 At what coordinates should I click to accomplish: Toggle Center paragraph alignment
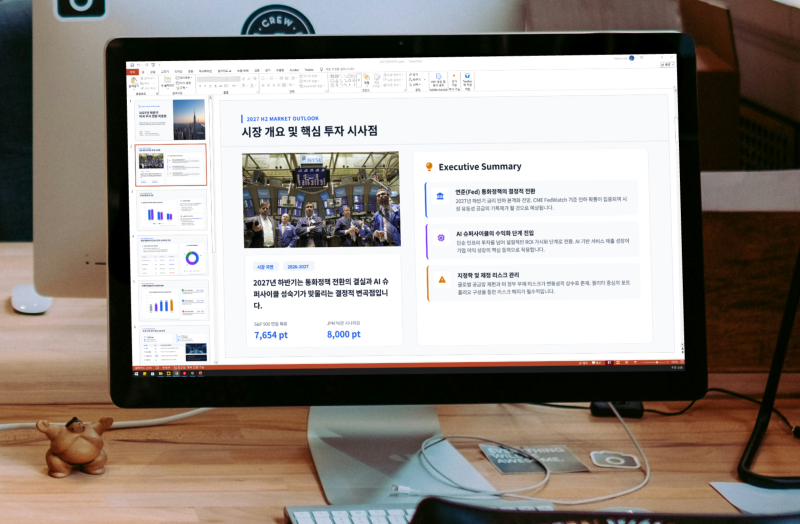268,85
